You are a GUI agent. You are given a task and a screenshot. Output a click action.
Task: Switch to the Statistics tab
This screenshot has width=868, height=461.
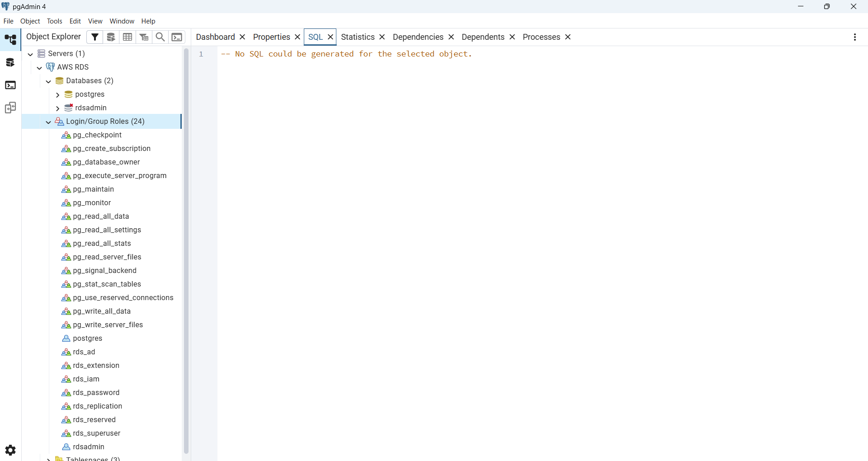[358, 37]
